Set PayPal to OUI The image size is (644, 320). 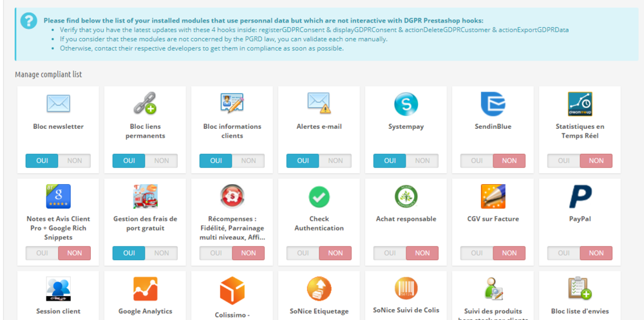click(564, 253)
